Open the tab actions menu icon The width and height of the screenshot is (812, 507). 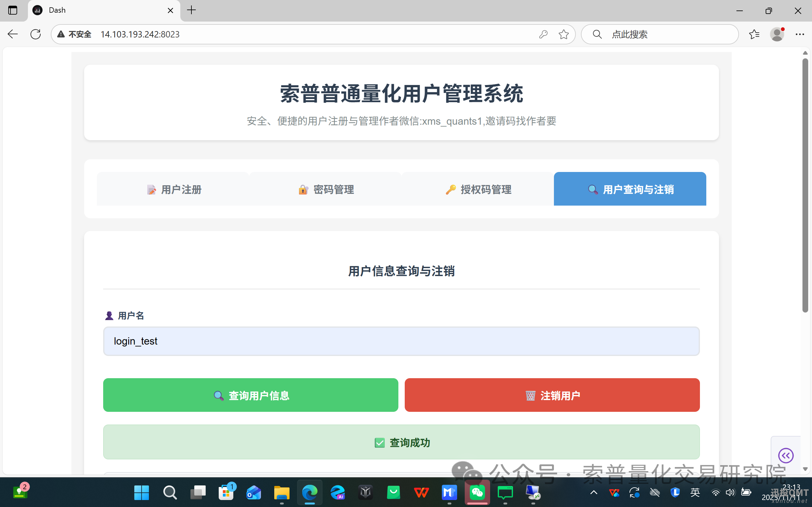13,10
